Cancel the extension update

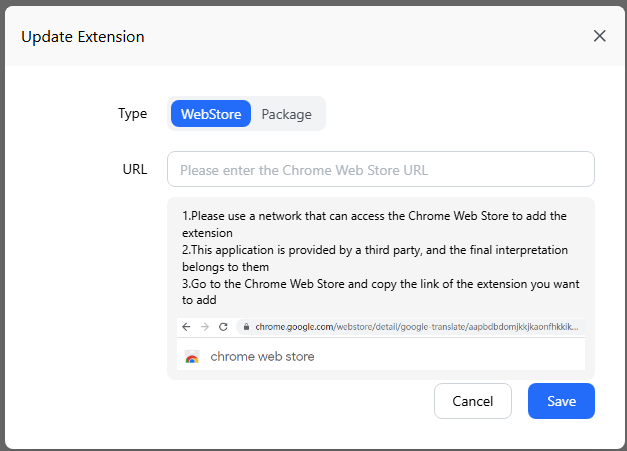tap(473, 401)
